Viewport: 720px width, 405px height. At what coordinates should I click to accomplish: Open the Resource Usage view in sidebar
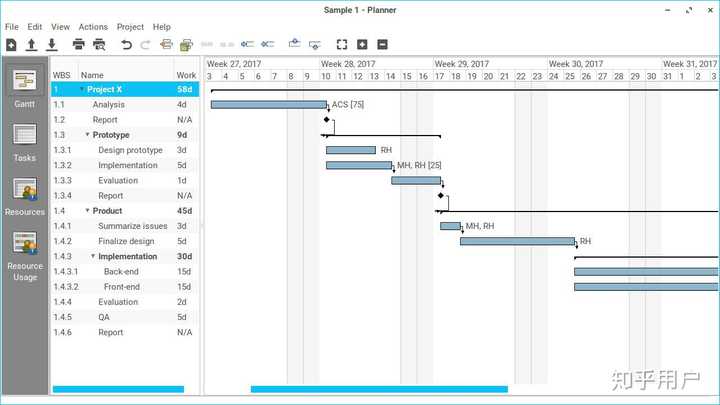pyautogui.click(x=24, y=256)
